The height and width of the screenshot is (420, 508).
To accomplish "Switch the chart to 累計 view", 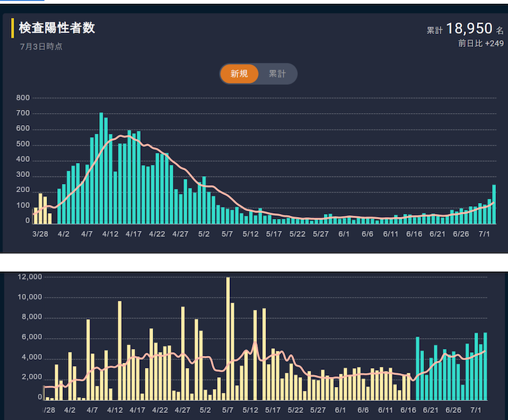I will tap(277, 74).
